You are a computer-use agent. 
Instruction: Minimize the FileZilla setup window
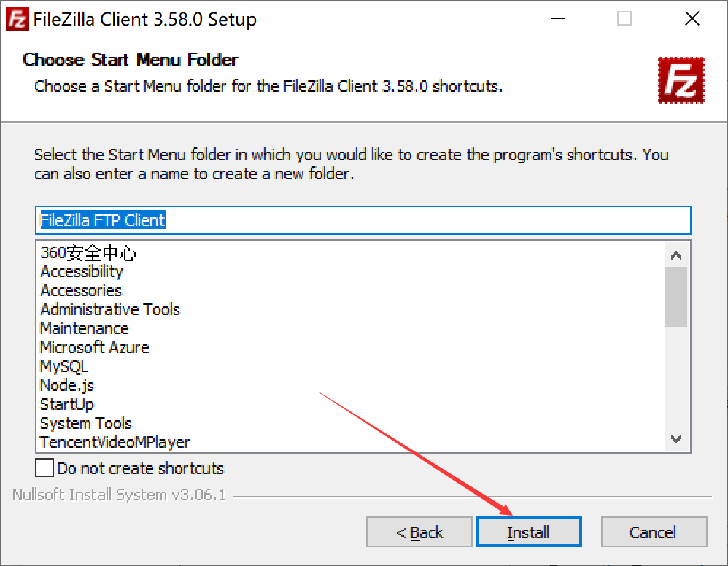[557, 18]
